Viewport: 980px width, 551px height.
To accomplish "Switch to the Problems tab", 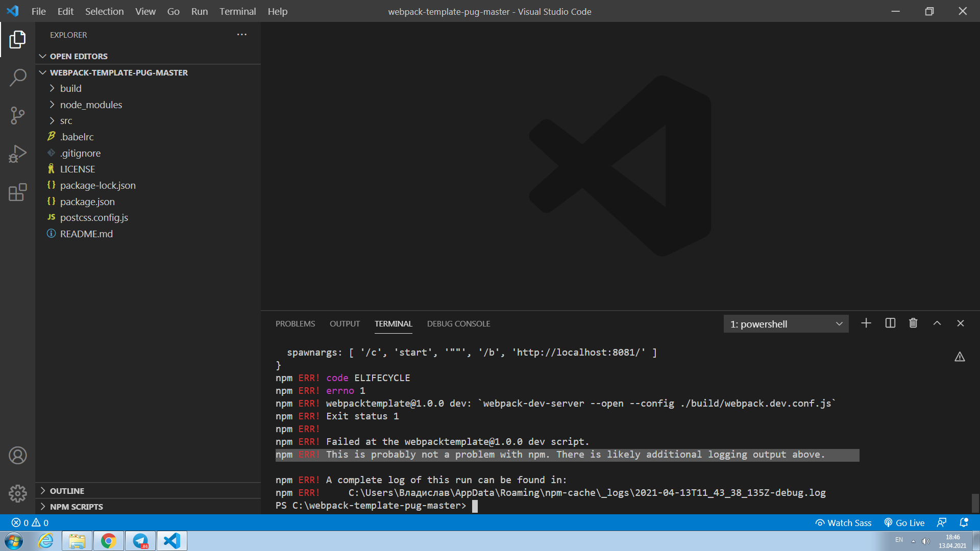I will click(295, 324).
